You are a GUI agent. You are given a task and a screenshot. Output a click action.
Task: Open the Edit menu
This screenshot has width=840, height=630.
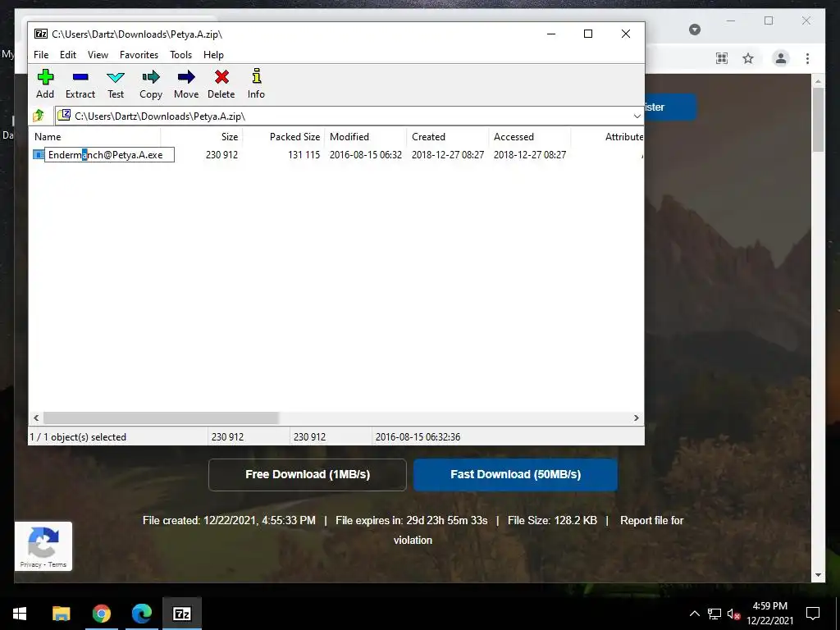[x=68, y=55]
